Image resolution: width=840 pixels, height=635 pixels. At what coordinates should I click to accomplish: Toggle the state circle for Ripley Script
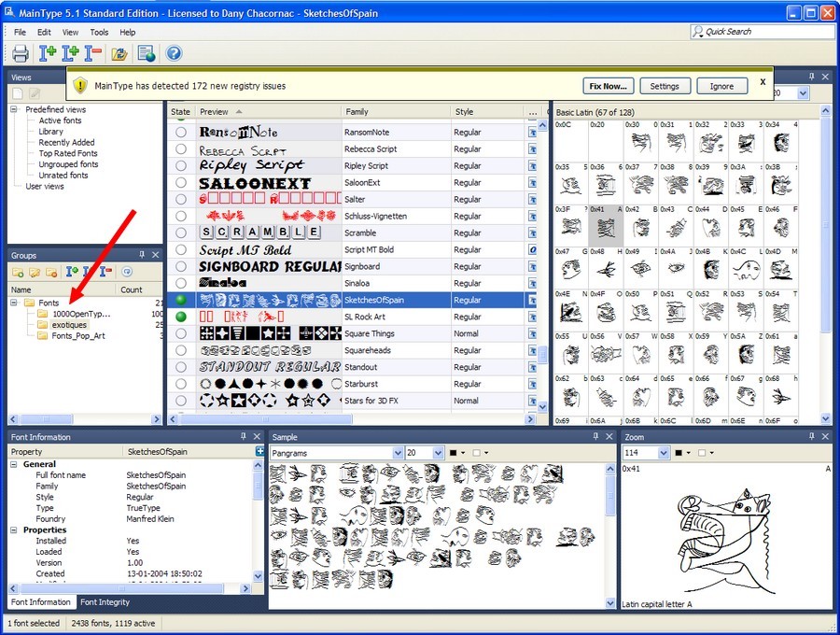(x=181, y=165)
